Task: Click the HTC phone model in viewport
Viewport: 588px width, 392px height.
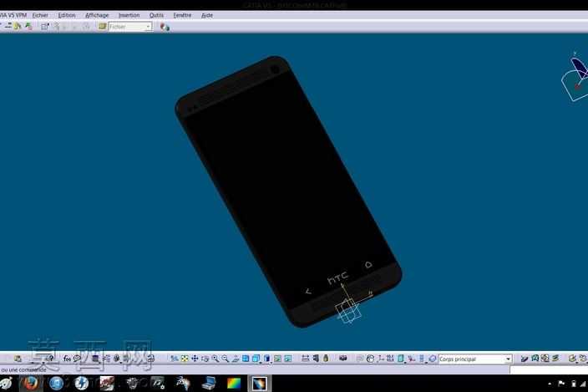Action: [x=288, y=191]
